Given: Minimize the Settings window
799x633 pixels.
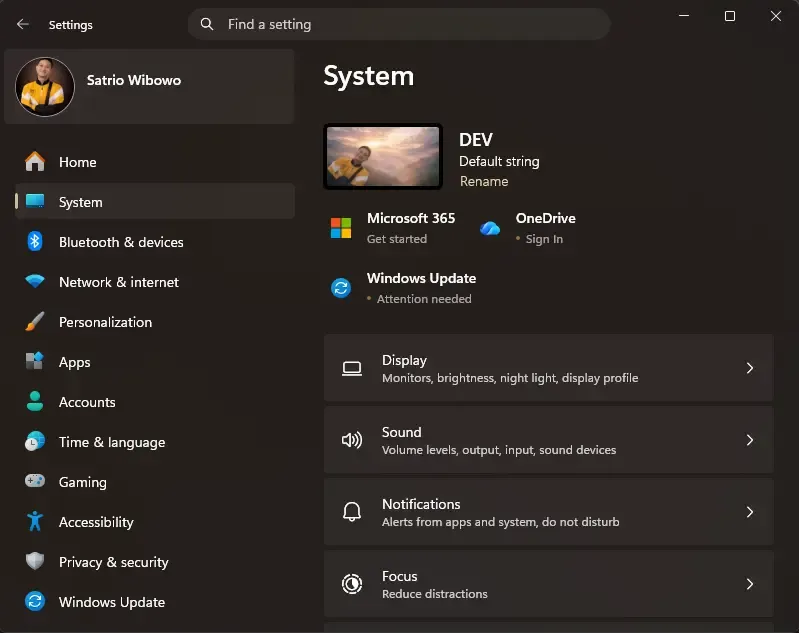Looking at the screenshot, I should tap(684, 16).
